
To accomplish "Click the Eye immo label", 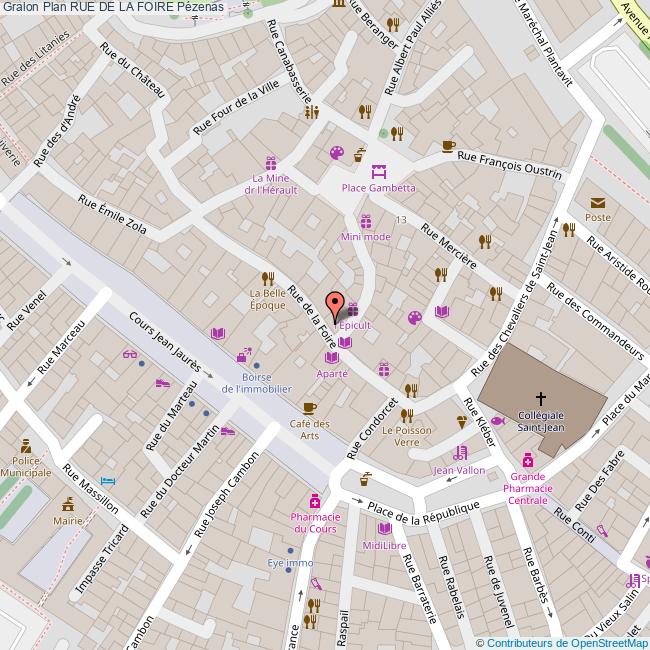I will pyautogui.click(x=290, y=563).
